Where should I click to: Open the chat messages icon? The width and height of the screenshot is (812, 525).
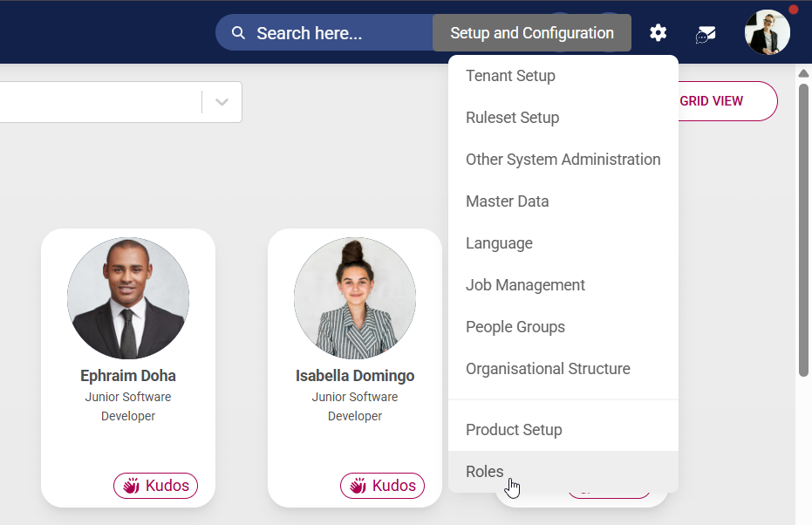705,33
